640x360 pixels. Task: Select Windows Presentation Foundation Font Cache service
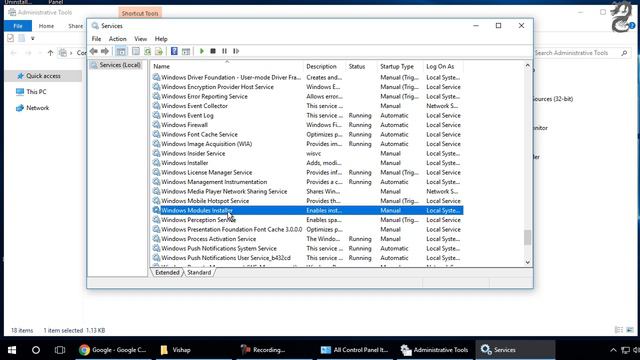[x=307, y=229]
